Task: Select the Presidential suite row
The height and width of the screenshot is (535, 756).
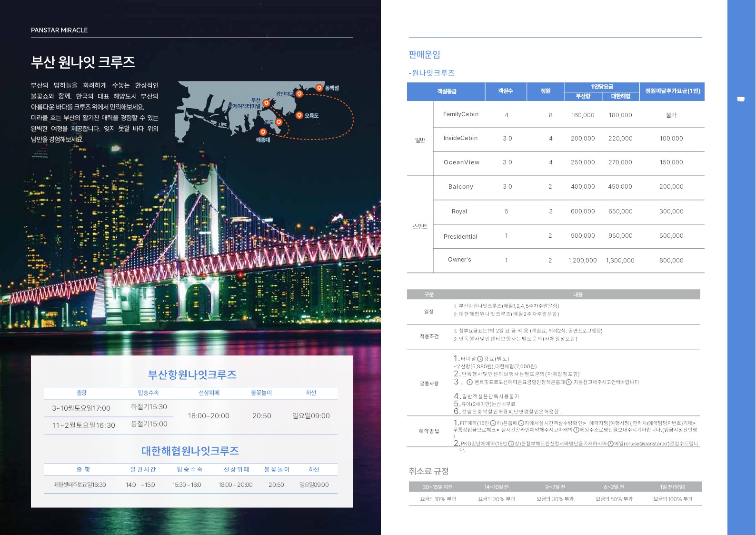Action: tap(460, 236)
